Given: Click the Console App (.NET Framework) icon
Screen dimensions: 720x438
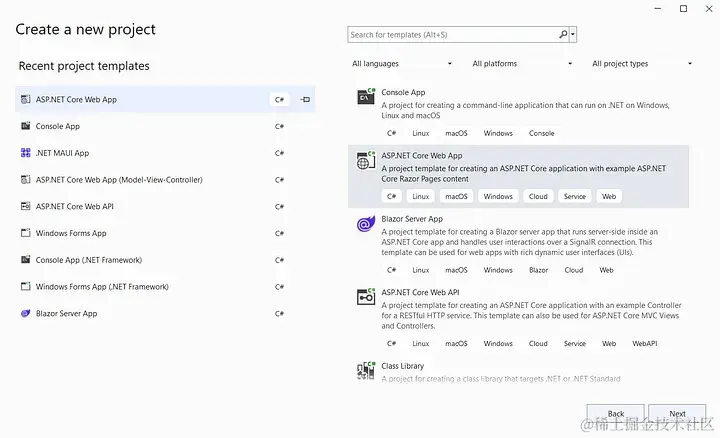Looking at the screenshot, I should click(26, 260).
